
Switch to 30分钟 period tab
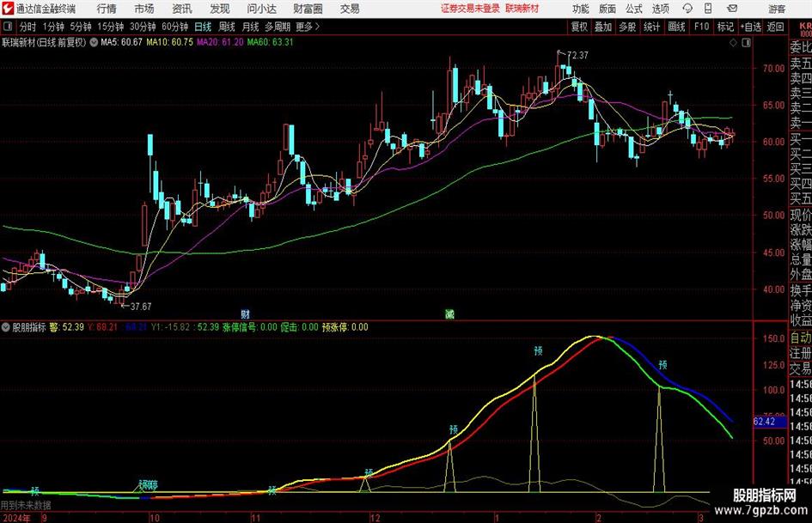(143, 27)
